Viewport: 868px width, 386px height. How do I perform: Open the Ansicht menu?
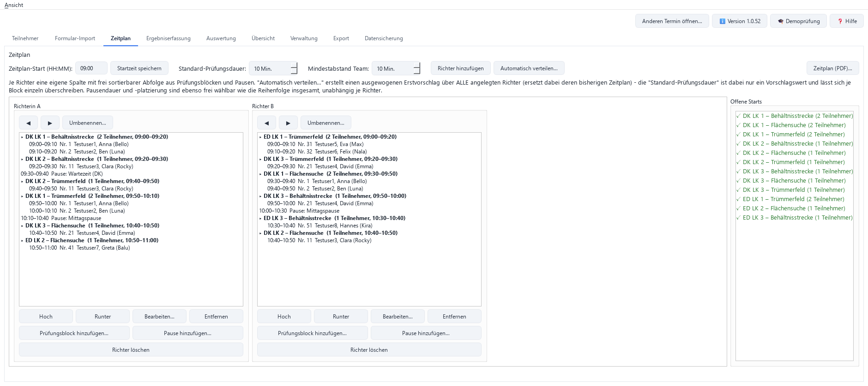[14, 5]
